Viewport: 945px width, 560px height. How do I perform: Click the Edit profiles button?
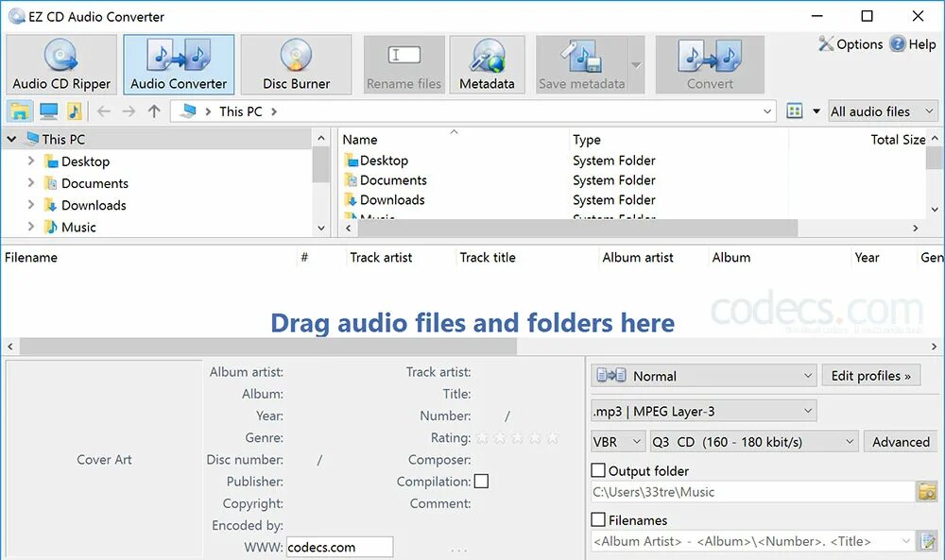pyautogui.click(x=870, y=375)
